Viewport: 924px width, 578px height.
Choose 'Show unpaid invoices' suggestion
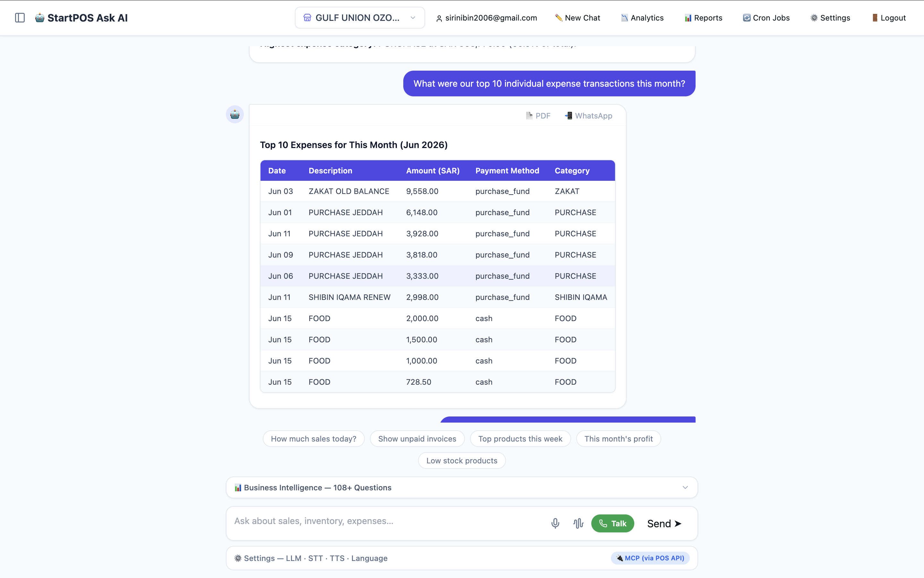click(417, 439)
